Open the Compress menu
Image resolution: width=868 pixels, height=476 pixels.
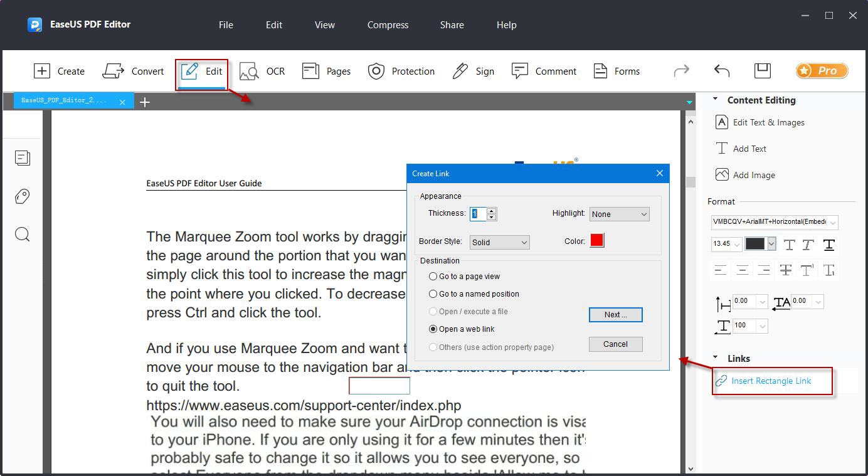(388, 25)
